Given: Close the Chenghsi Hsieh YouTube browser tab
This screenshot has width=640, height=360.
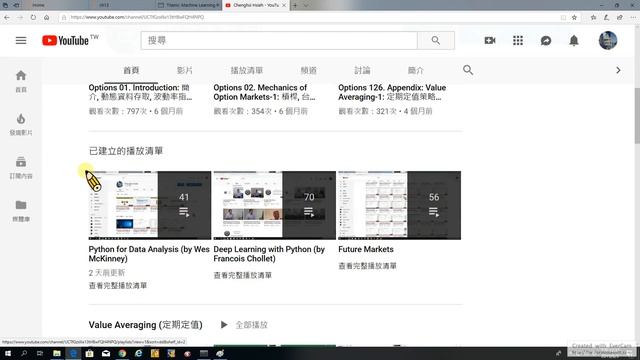Looking at the screenshot, I should click(x=284, y=5).
